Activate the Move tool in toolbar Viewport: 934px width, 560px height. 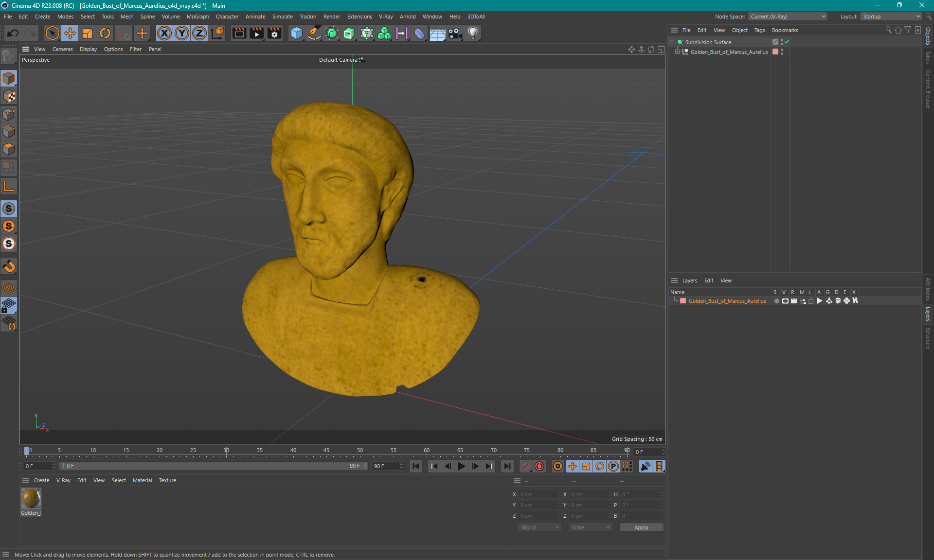[70, 33]
